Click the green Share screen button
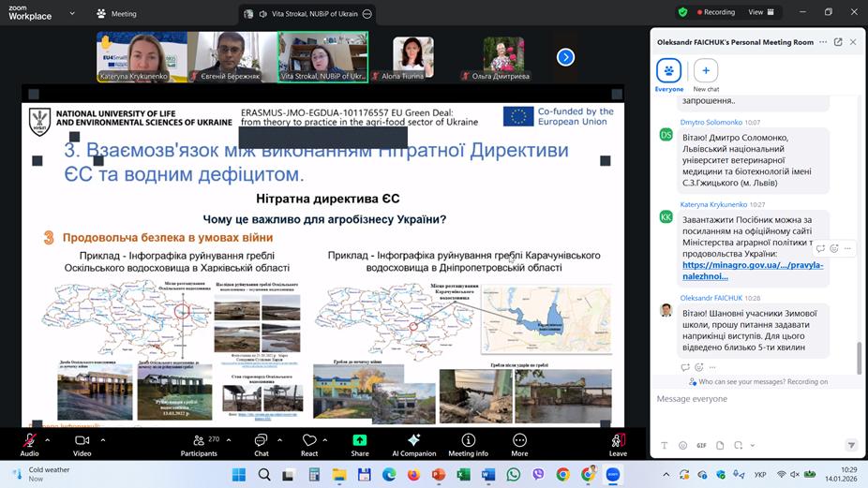The height and width of the screenshot is (488, 868). click(x=360, y=442)
